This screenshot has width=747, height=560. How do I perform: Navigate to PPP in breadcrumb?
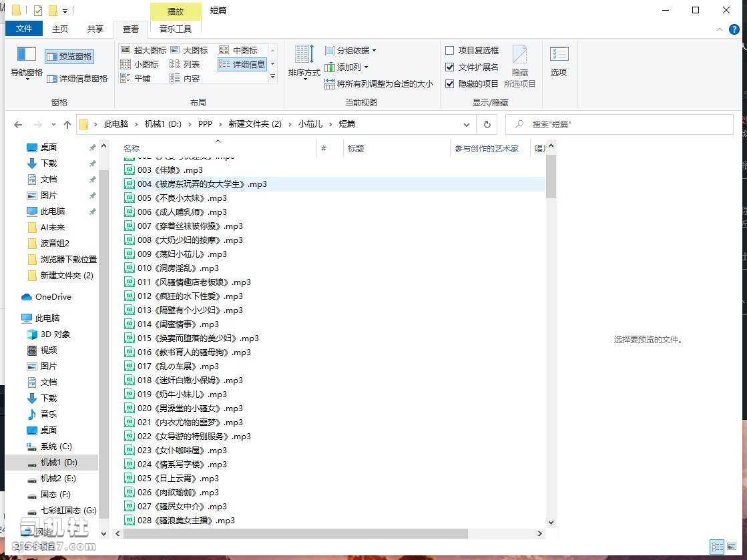206,124
